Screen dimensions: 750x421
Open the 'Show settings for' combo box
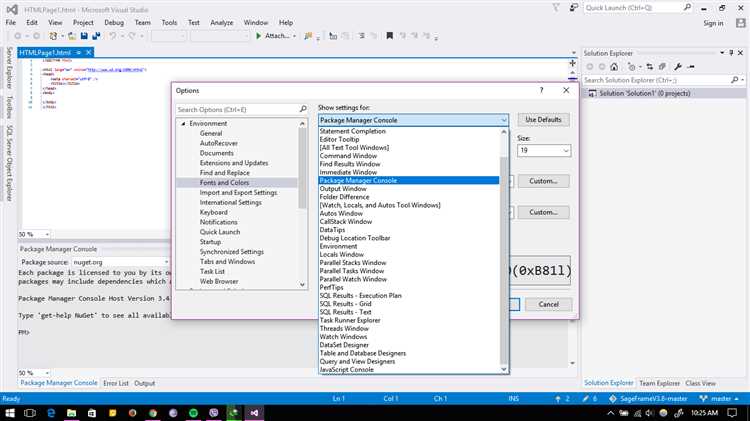tap(413, 120)
